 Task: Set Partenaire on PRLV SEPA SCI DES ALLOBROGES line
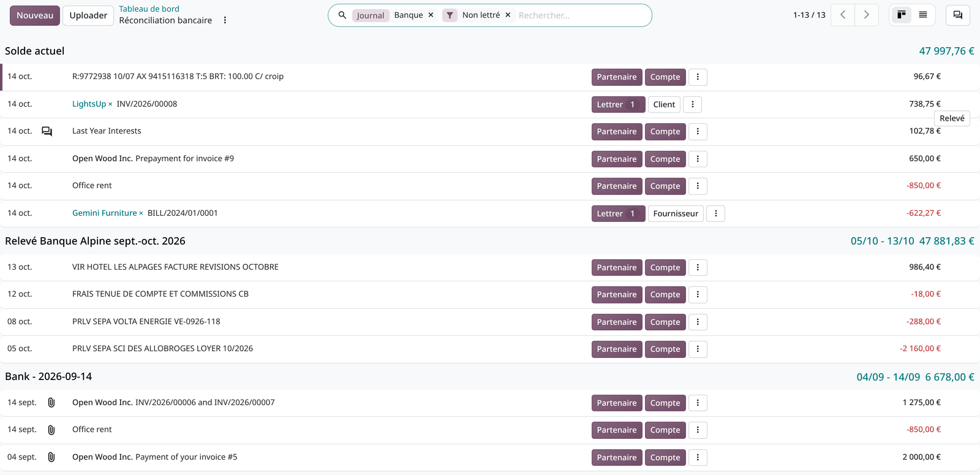[x=617, y=349]
